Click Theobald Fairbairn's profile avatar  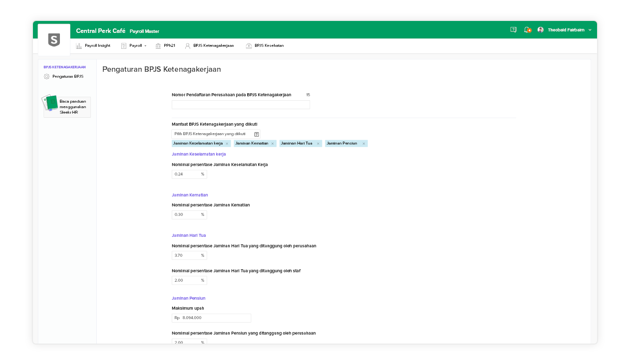pos(541,30)
